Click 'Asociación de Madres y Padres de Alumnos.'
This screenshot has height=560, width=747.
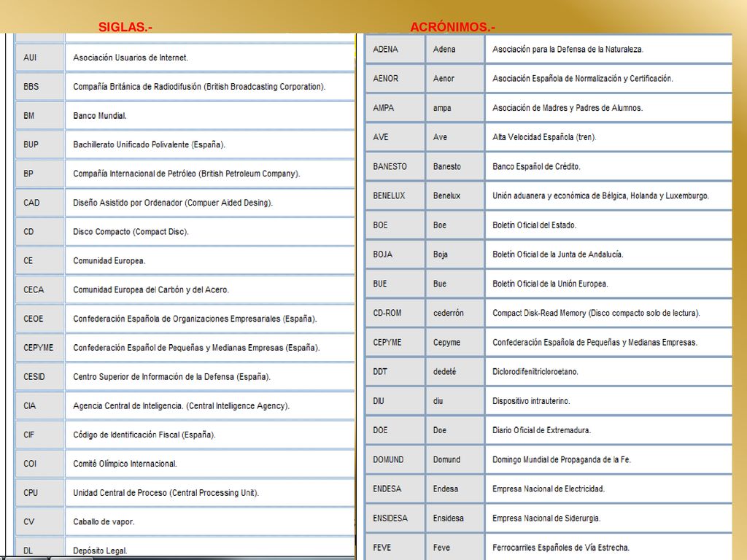click(568, 108)
